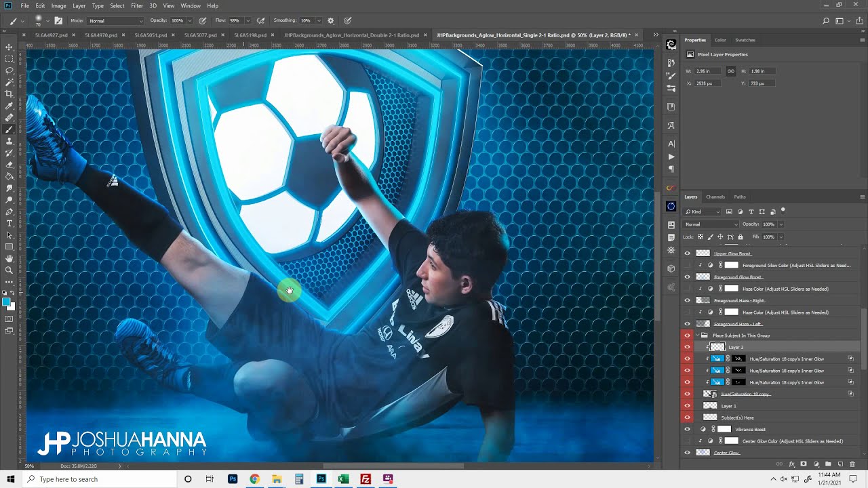Add layer style fx icon
Screen dimensions: 868x488
(791, 464)
